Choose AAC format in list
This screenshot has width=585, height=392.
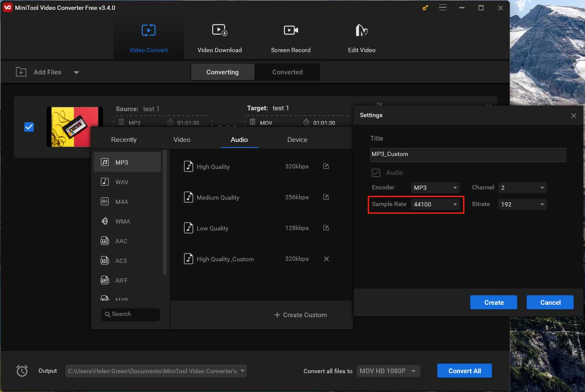click(x=127, y=241)
